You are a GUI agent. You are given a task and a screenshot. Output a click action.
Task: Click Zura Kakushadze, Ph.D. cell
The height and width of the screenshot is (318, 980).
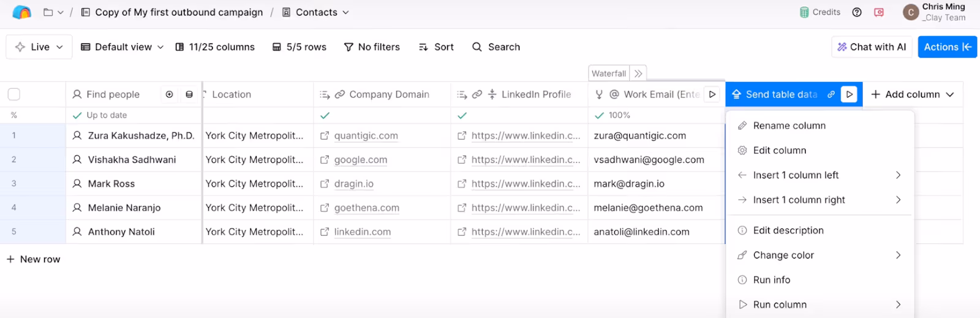(134, 135)
